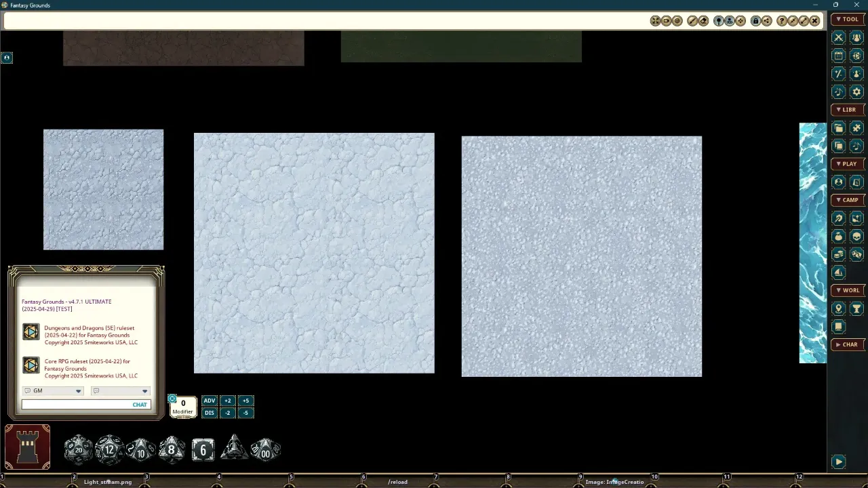The image size is (868, 488).
Task: Click the crossed swords combat tracker icon
Action: pyautogui.click(x=839, y=37)
